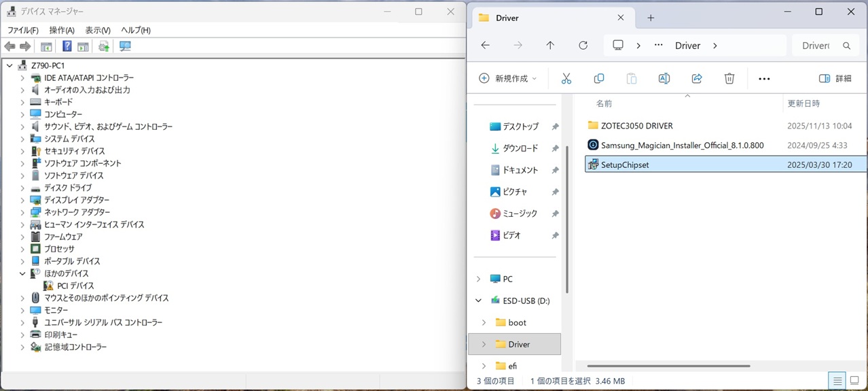Click the Help icon in Device Manager toolbar
This screenshot has width=868, height=391.
pos(67,46)
